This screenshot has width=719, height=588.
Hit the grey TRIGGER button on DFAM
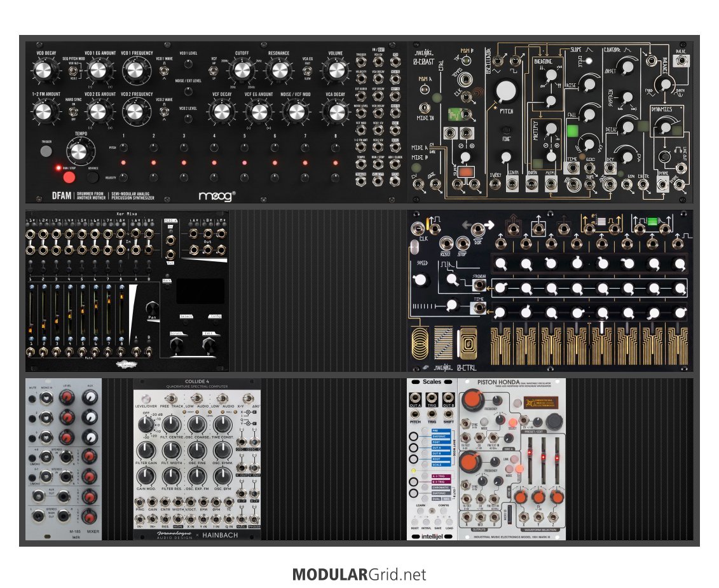[x=46, y=151]
